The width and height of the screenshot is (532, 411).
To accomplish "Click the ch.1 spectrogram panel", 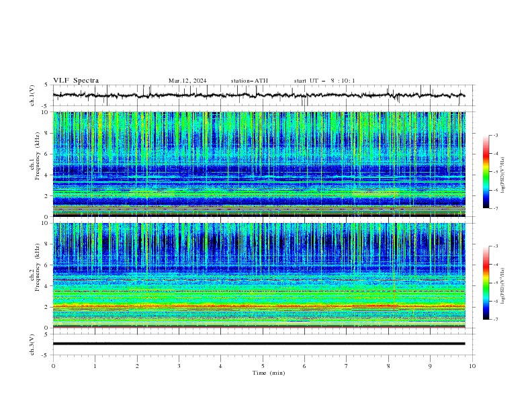I will click(x=259, y=164).
